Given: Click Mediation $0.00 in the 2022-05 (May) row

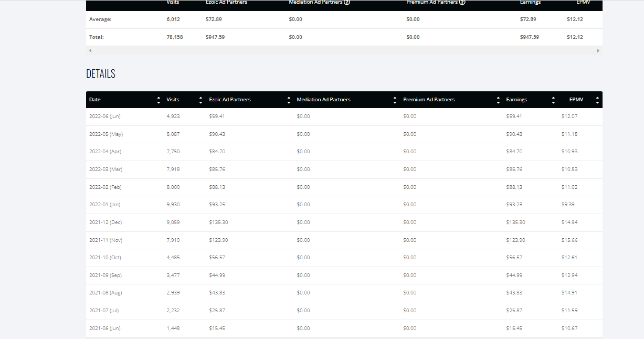Looking at the screenshot, I should point(303,134).
